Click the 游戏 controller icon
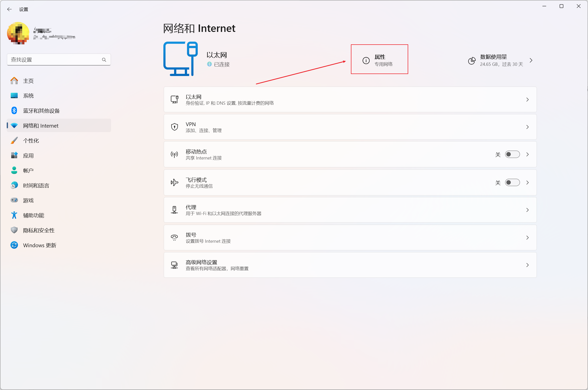This screenshot has width=588, height=390. [x=14, y=200]
